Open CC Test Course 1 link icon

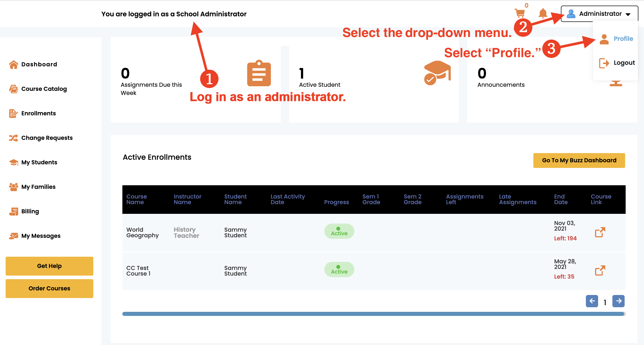click(600, 270)
